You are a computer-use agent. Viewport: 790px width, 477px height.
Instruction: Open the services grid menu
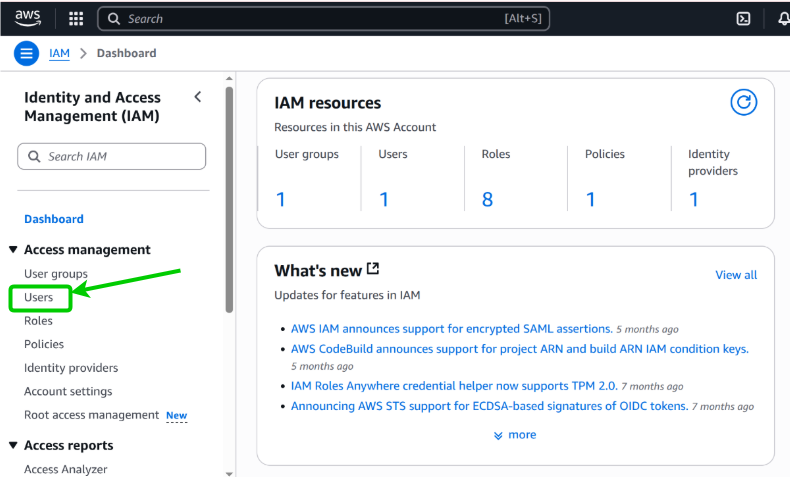[x=76, y=19]
